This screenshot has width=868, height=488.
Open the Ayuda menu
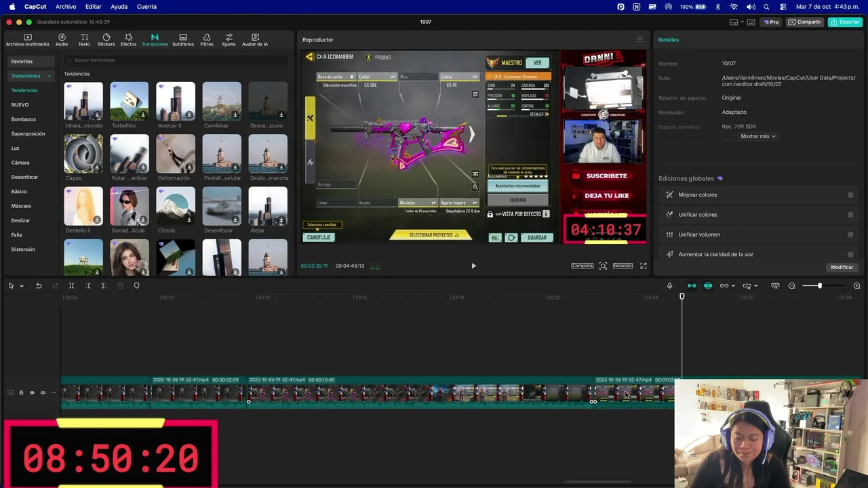(x=119, y=7)
